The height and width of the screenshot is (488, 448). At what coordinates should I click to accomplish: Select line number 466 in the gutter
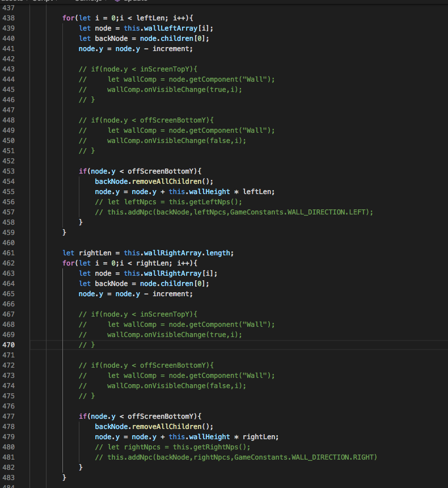point(9,304)
